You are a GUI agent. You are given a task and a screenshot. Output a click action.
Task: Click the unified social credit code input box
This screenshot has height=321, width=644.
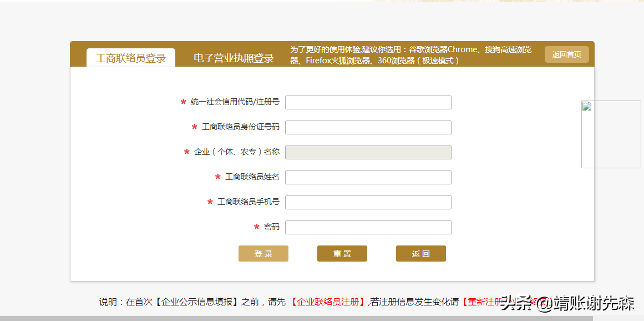point(368,102)
